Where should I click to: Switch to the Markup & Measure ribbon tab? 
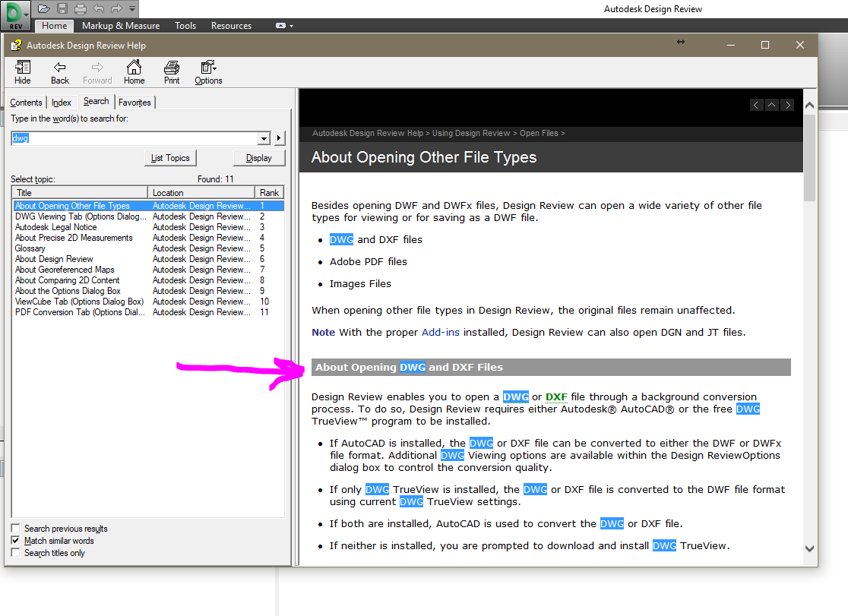coord(121,25)
